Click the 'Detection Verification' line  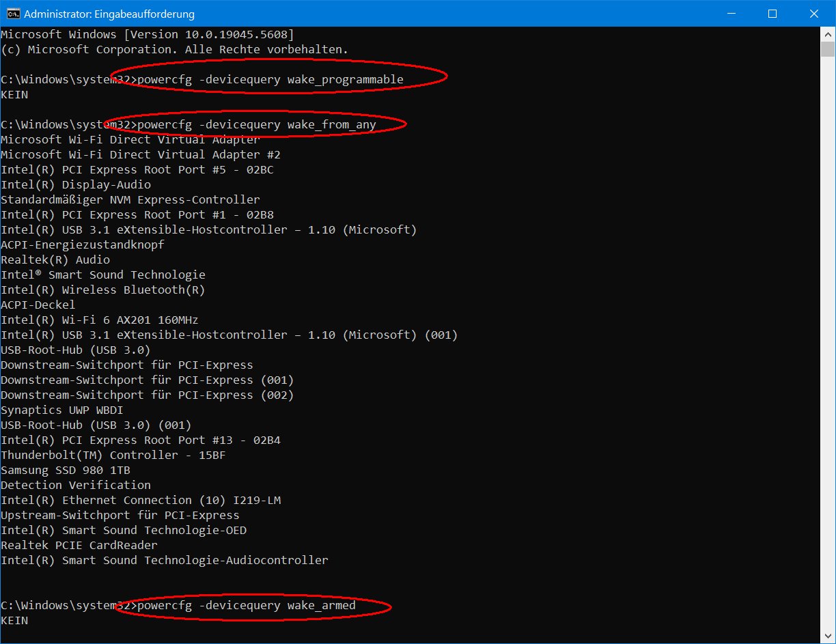pos(76,485)
